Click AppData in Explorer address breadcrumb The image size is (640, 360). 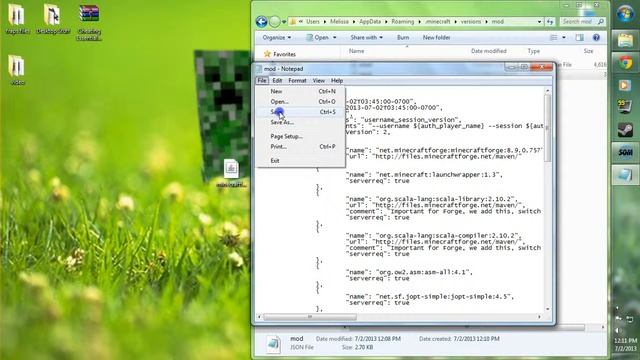click(x=370, y=22)
